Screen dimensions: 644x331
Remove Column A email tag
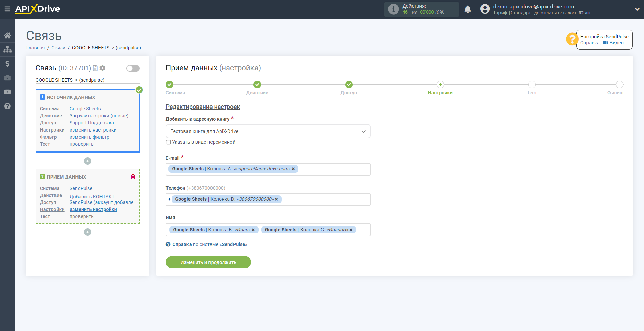[x=293, y=169]
